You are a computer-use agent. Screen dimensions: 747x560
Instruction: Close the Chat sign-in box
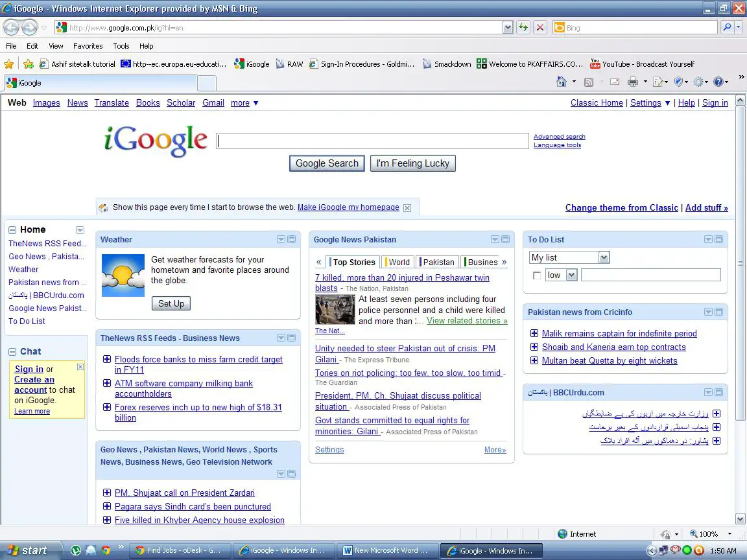80,367
